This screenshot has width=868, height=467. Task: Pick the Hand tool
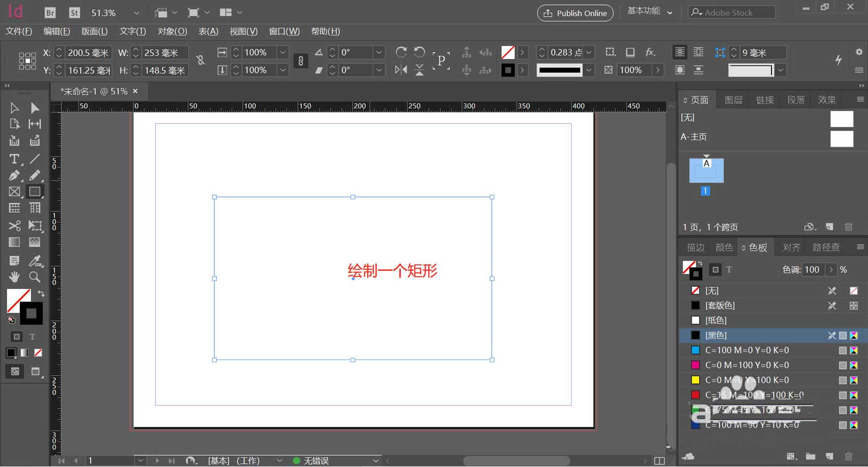click(x=14, y=277)
